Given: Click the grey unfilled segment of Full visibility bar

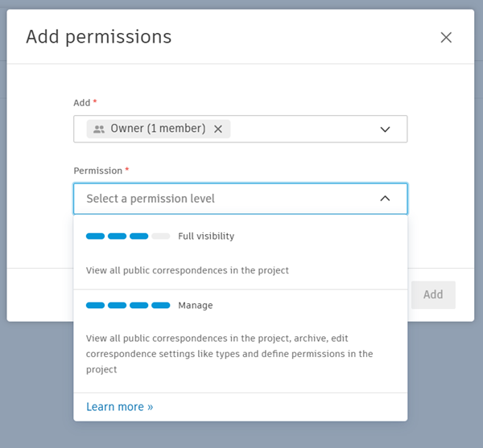Looking at the screenshot, I should click(x=161, y=236).
